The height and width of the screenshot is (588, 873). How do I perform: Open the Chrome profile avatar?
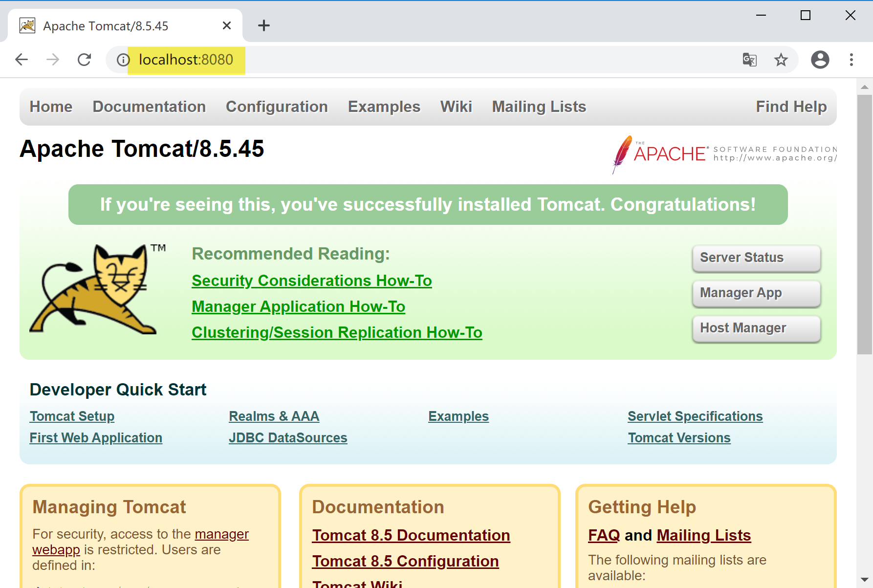coord(820,60)
